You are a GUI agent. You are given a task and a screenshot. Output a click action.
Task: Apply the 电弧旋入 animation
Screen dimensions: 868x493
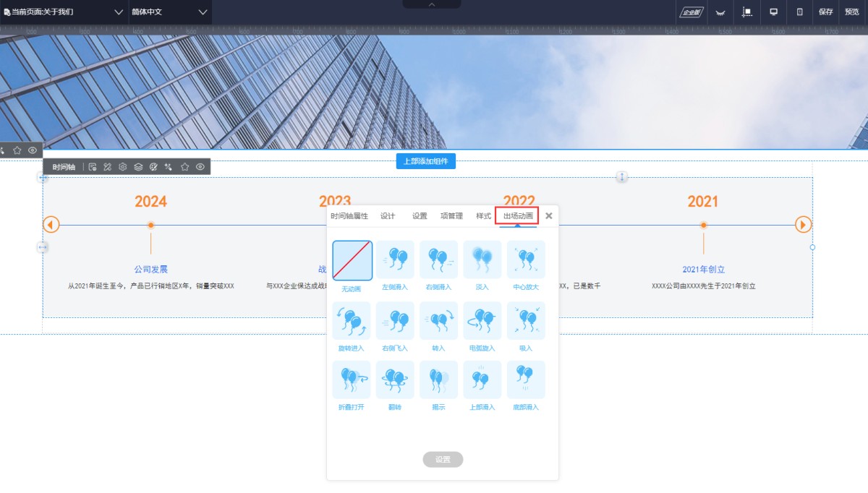pyautogui.click(x=482, y=321)
